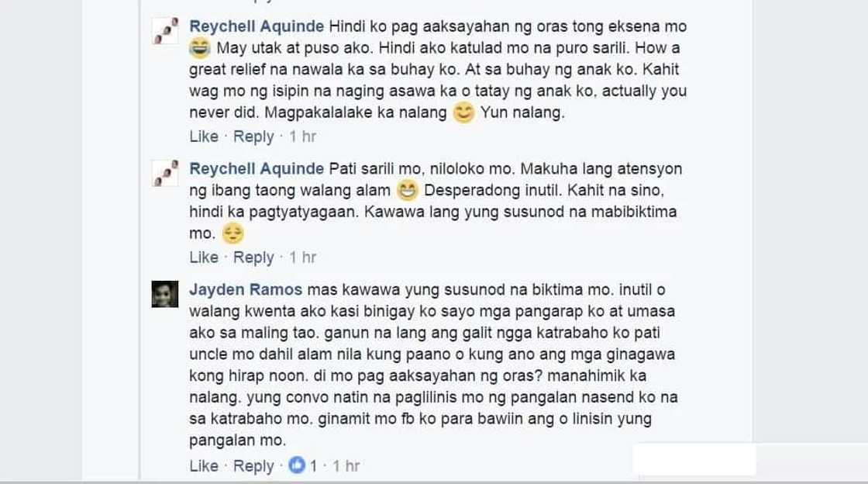Reply to the comment ending 'Yun nalang'
868x484 pixels.
coord(253,137)
